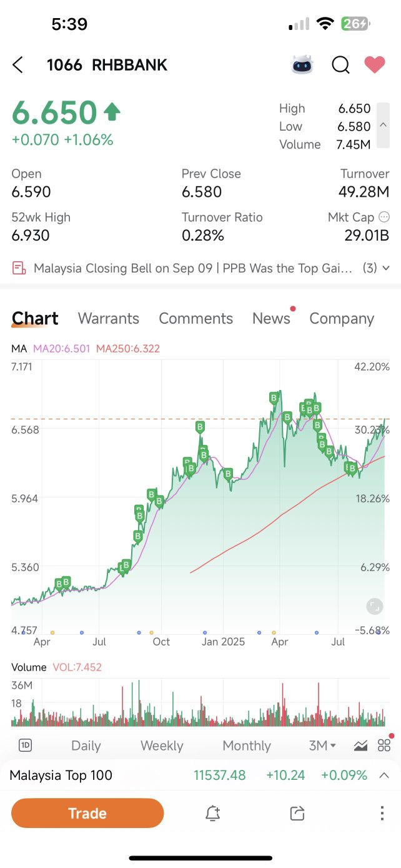Share this stock via share icon

(297, 813)
